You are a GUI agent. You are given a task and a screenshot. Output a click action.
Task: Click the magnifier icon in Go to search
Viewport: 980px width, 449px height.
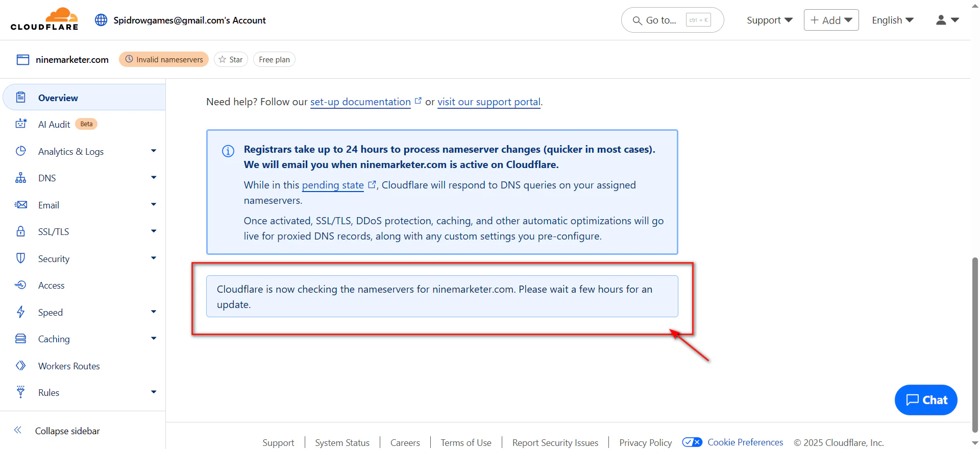[x=638, y=20]
